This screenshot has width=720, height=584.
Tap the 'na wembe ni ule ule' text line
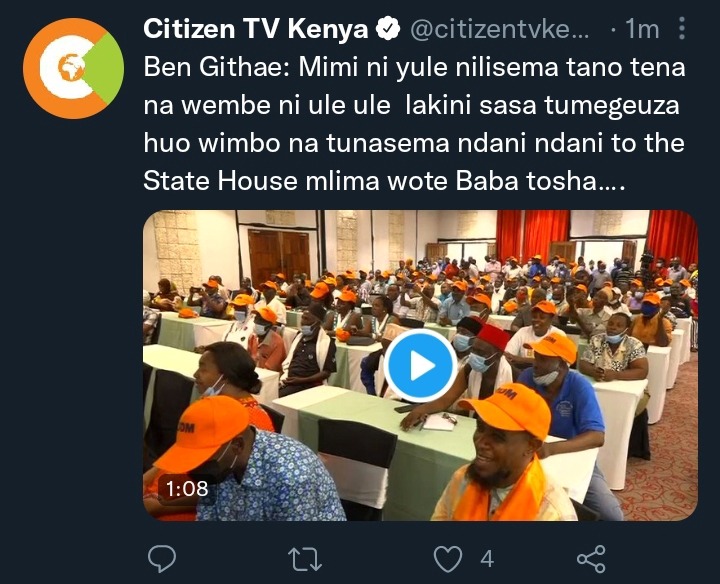(267, 106)
